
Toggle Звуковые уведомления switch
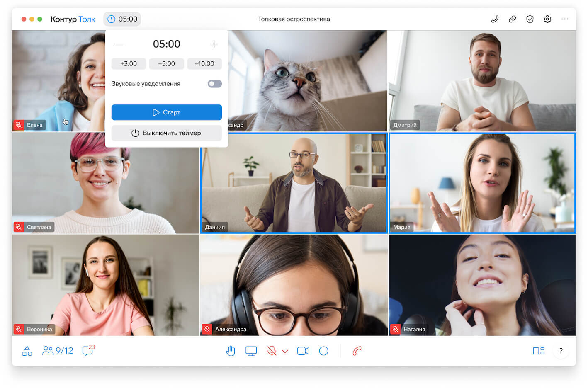pos(215,84)
